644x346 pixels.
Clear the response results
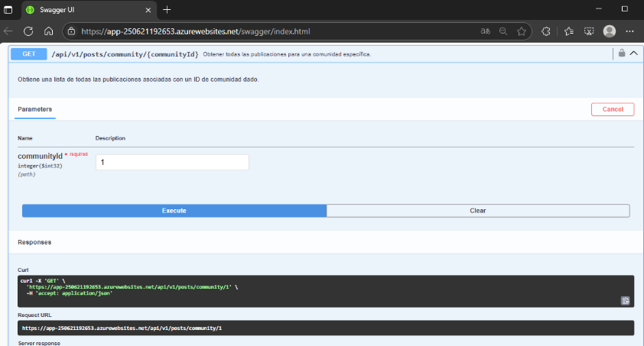pyautogui.click(x=478, y=211)
